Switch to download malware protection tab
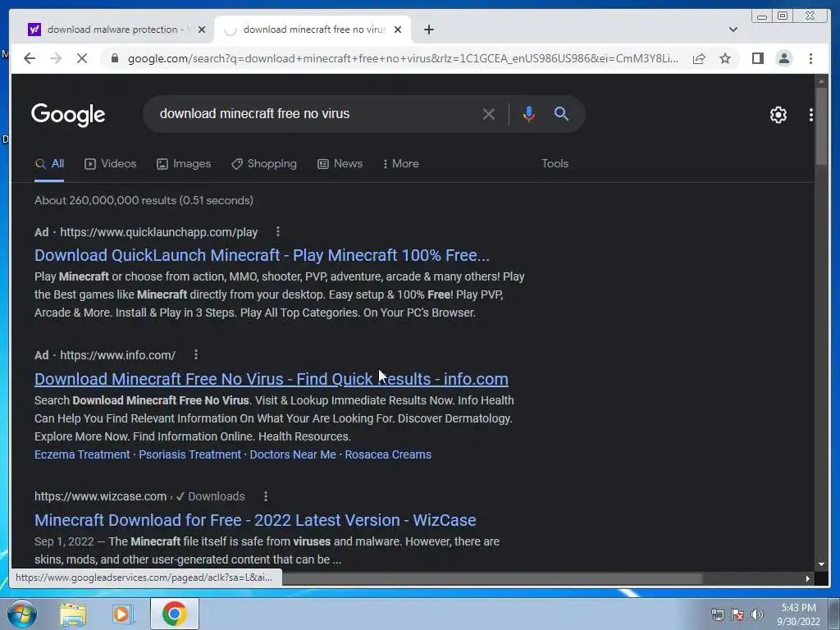Image resolution: width=840 pixels, height=630 pixels. pos(115,30)
